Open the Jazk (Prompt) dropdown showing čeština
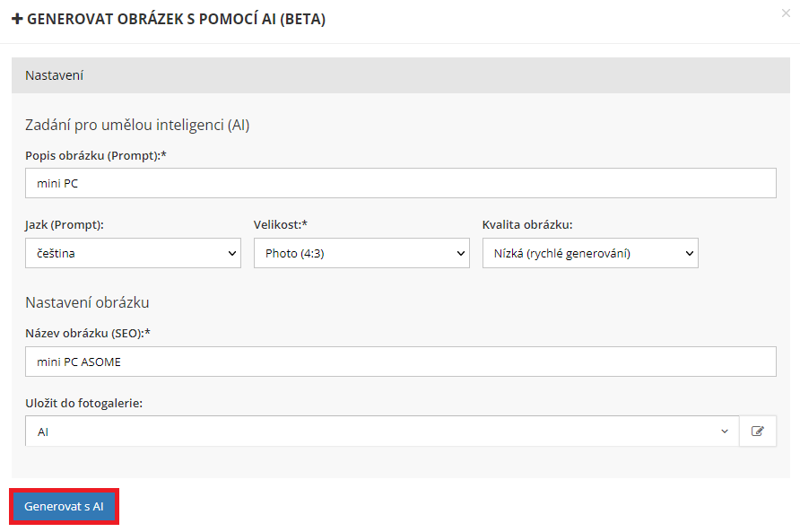Screen dimensions: 800x532 (x=133, y=253)
